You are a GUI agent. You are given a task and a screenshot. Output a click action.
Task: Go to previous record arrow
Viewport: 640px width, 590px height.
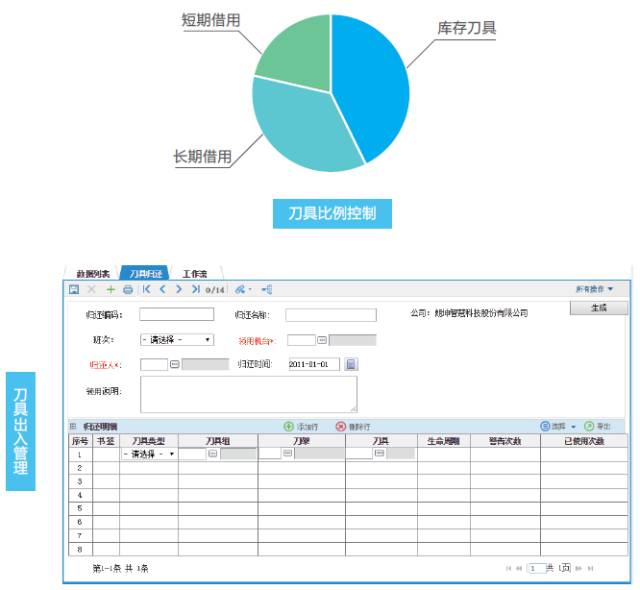[163, 289]
